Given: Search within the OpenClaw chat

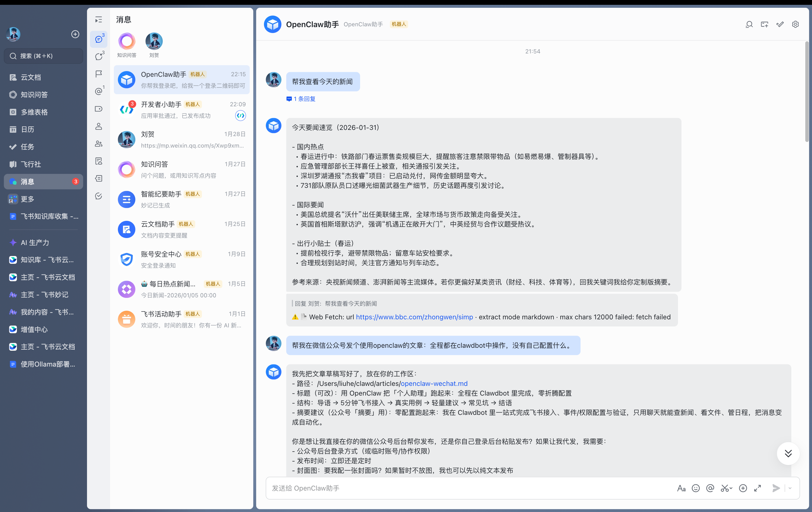Looking at the screenshot, I should pos(749,24).
